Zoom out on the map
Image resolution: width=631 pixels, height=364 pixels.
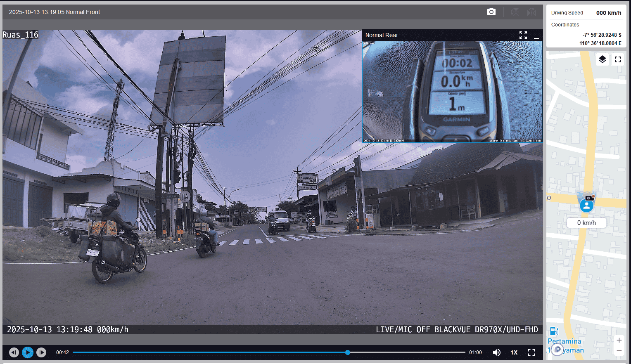point(619,351)
